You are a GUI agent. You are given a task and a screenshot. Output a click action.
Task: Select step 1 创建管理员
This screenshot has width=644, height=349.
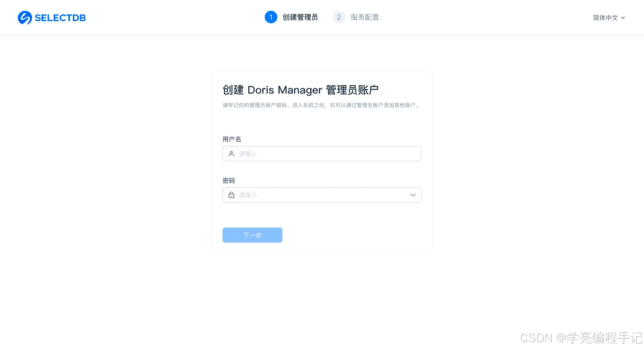click(291, 17)
